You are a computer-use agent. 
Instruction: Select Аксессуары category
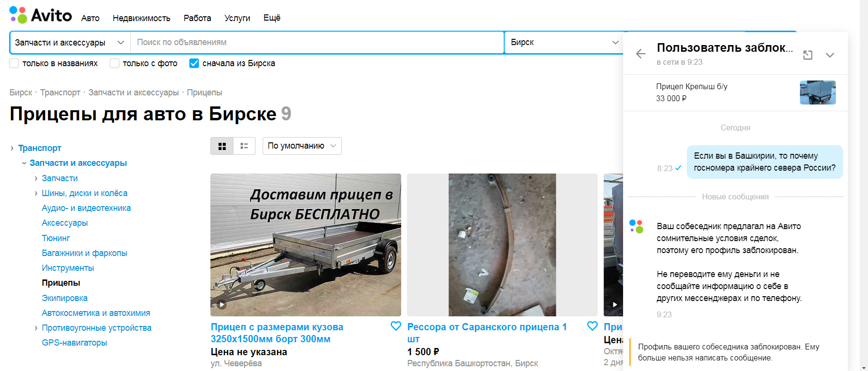(65, 223)
